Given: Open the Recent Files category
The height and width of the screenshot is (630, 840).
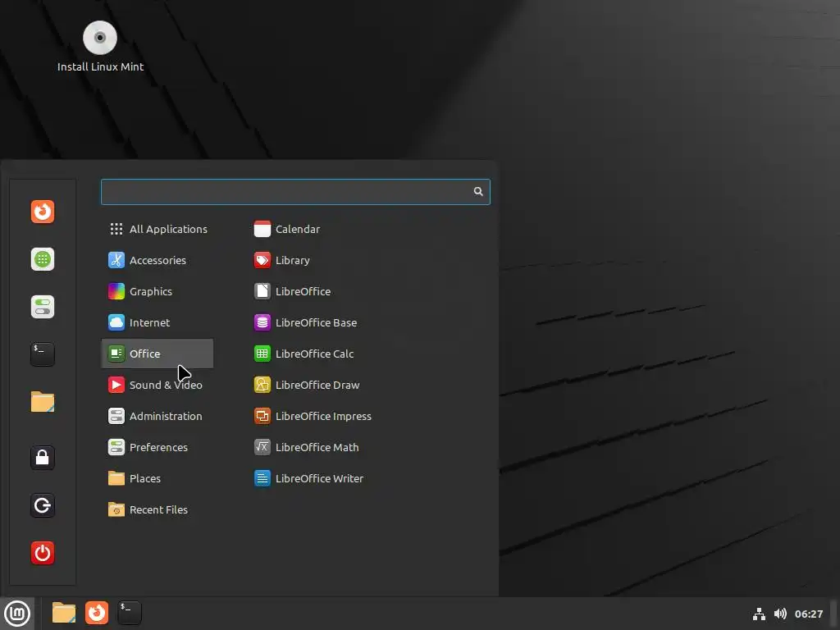Looking at the screenshot, I should coord(157,509).
